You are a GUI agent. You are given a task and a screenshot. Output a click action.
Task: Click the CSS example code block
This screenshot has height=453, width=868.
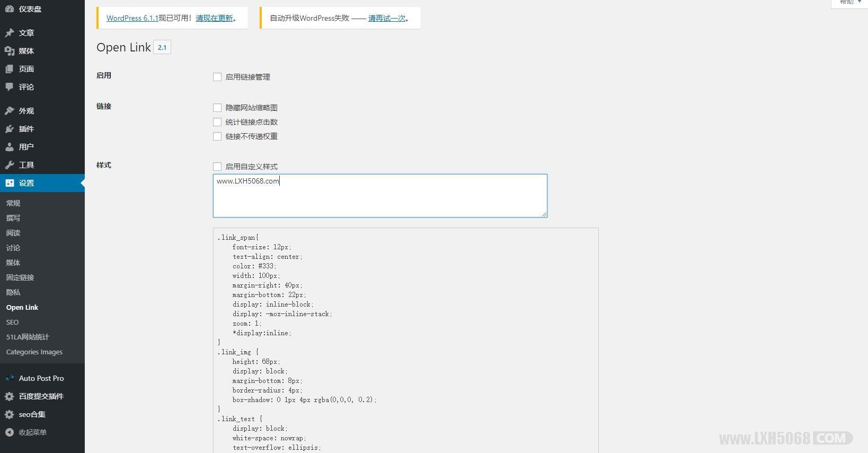tap(406, 340)
